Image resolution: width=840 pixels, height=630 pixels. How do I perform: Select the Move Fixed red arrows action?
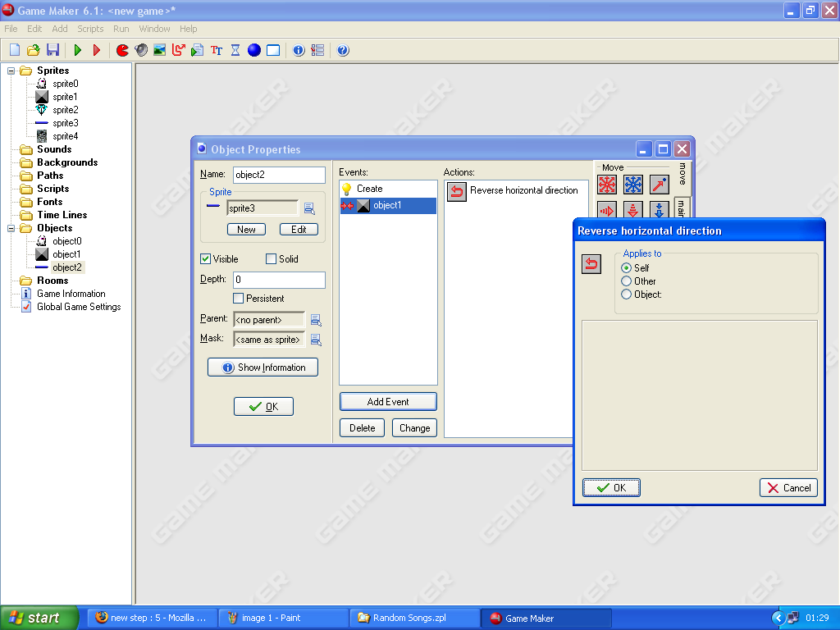coord(607,185)
